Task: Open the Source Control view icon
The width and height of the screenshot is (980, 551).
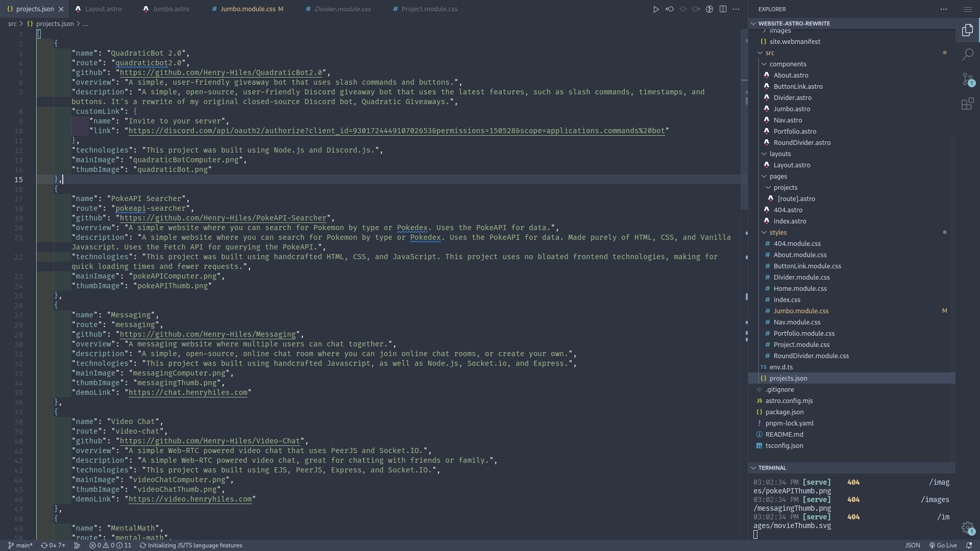Action: coord(967,80)
